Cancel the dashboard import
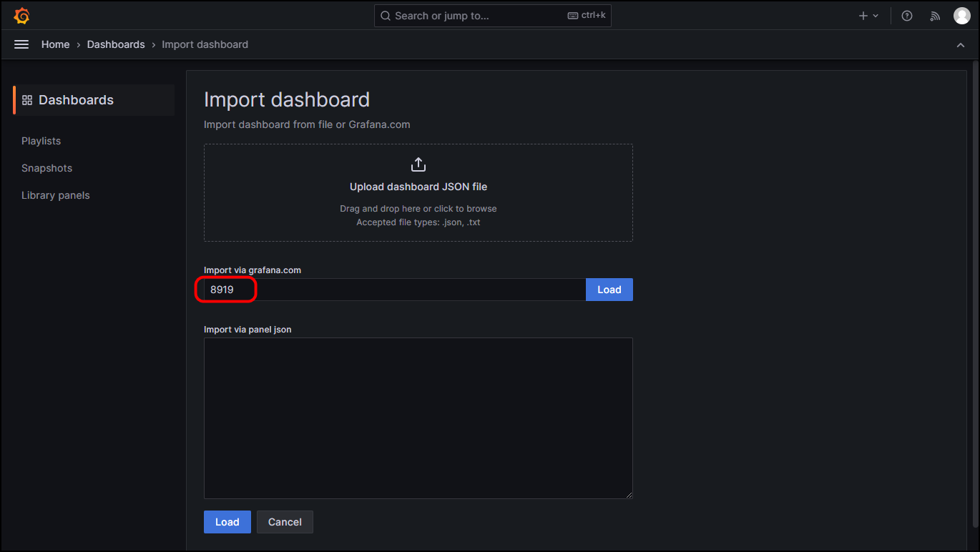 click(x=285, y=522)
